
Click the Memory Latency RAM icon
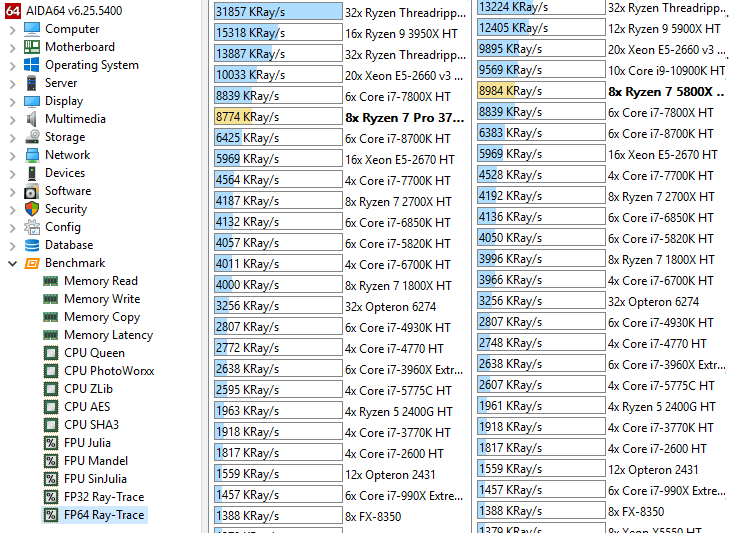pos(51,335)
